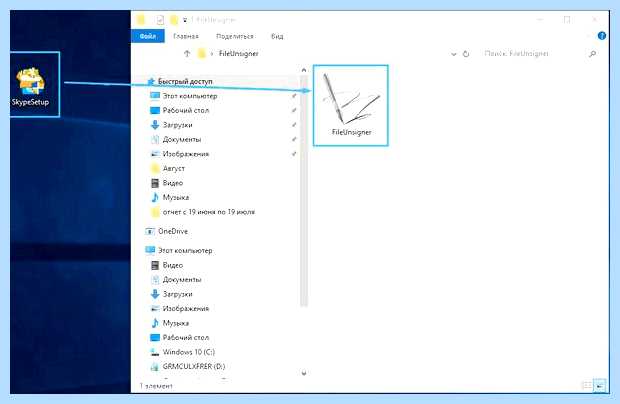Select the FileUnsigner file thumbnail
The image size is (620, 404).
(x=351, y=105)
